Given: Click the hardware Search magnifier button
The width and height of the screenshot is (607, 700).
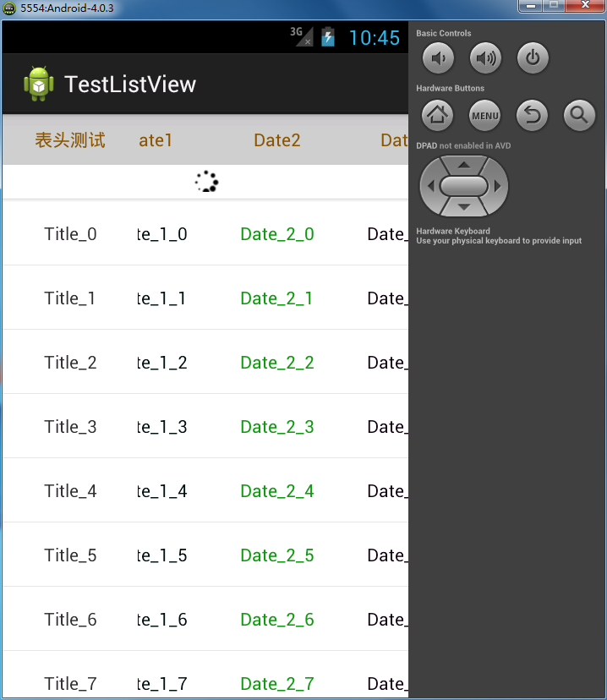Looking at the screenshot, I should 579,116.
